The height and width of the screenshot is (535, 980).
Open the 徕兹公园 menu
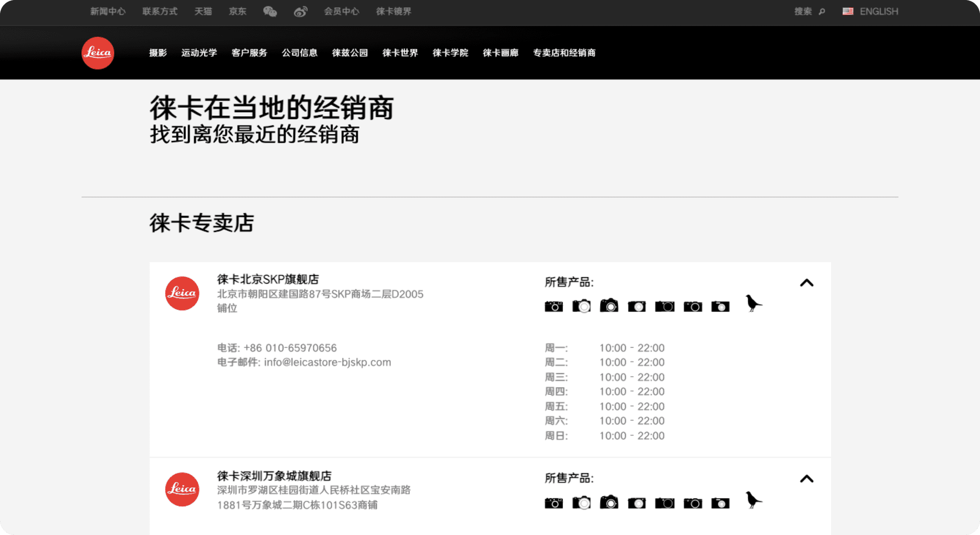coord(350,53)
